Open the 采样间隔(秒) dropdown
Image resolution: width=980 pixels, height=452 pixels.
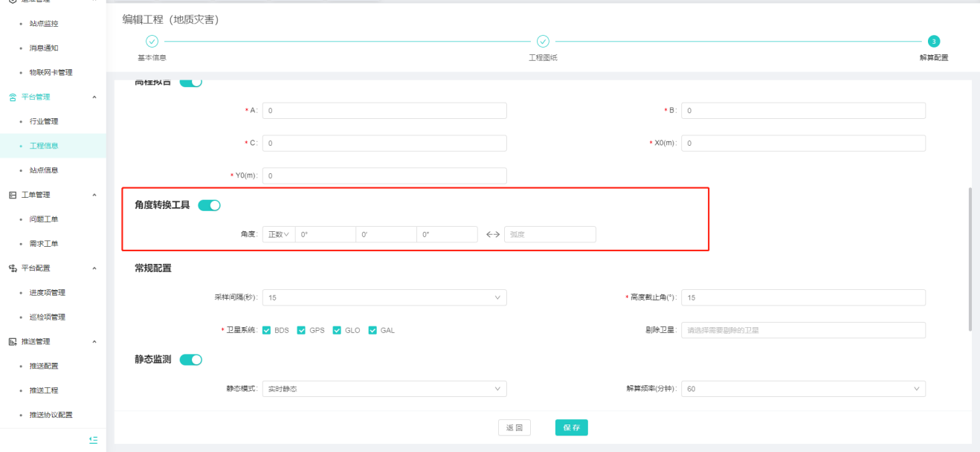coord(384,297)
